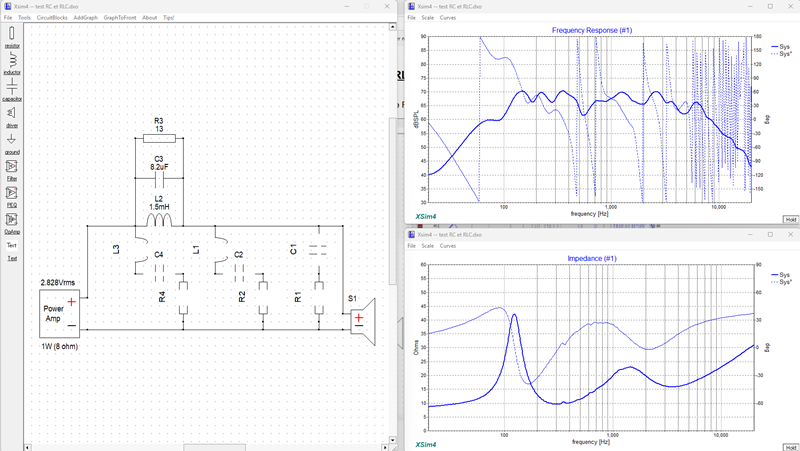Open the About menu
The image size is (800, 451).
point(149,17)
